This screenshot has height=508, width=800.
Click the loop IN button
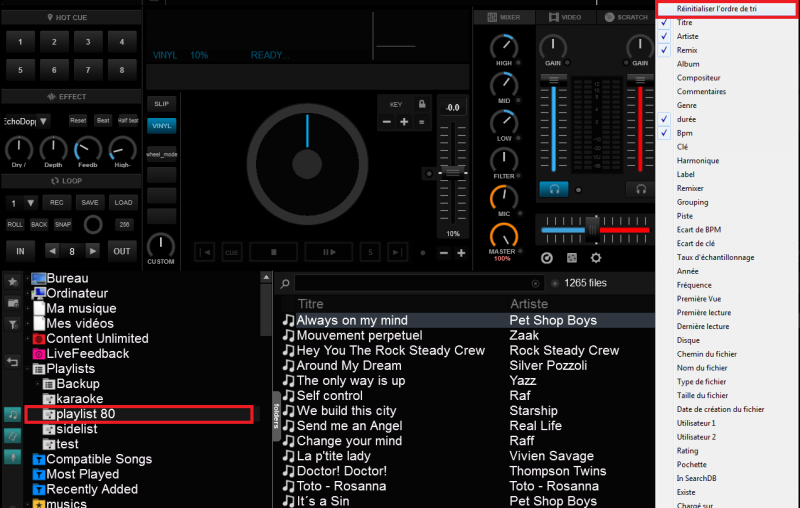(x=20, y=251)
